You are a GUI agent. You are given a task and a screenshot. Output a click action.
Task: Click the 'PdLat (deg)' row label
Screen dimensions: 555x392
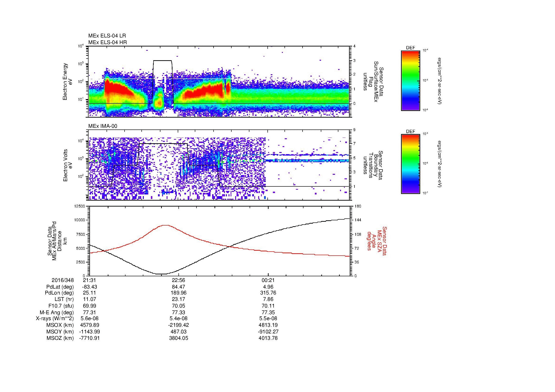click(x=60, y=287)
